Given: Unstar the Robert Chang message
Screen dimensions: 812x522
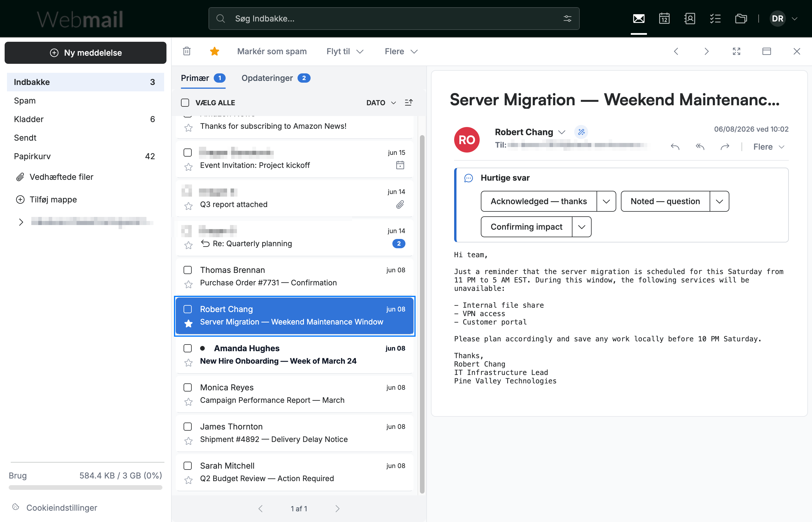Looking at the screenshot, I should pyautogui.click(x=188, y=323).
